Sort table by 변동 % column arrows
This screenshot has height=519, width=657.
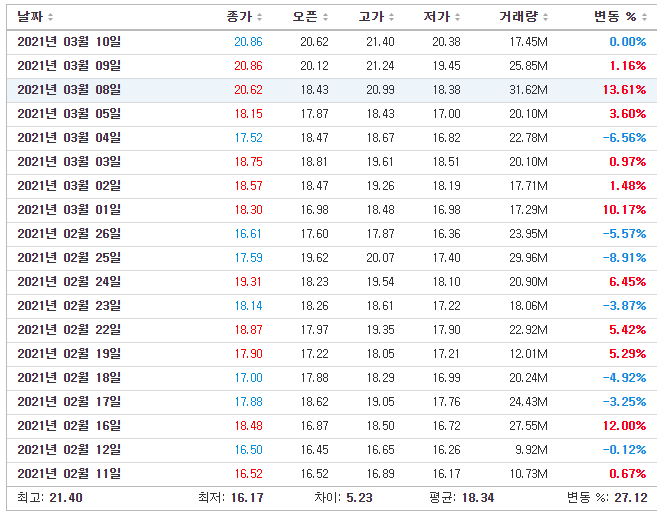(644, 17)
